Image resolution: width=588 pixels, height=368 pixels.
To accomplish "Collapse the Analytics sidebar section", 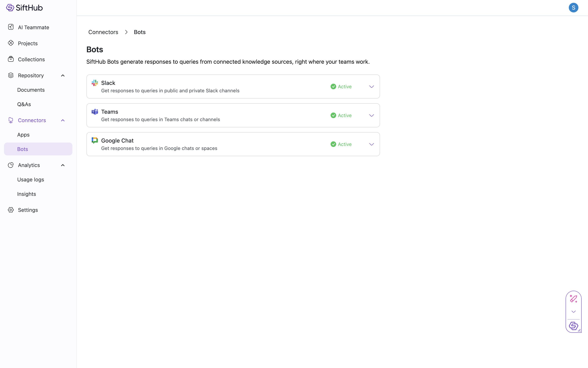I will pos(63,165).
